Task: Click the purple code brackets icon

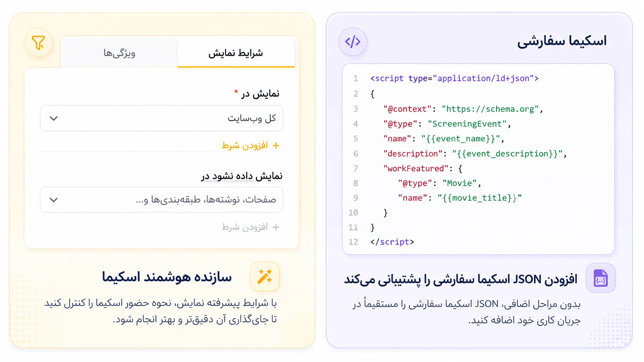Action: click(x=353, y=42)
